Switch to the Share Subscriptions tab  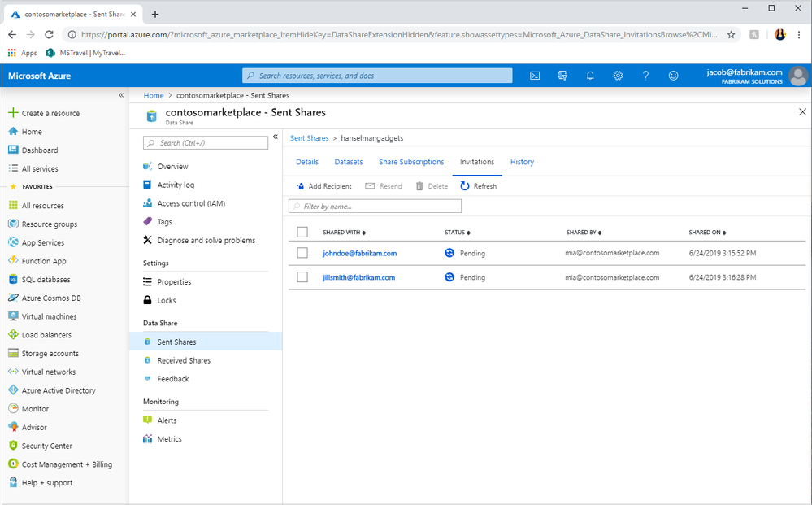point(411,162)
